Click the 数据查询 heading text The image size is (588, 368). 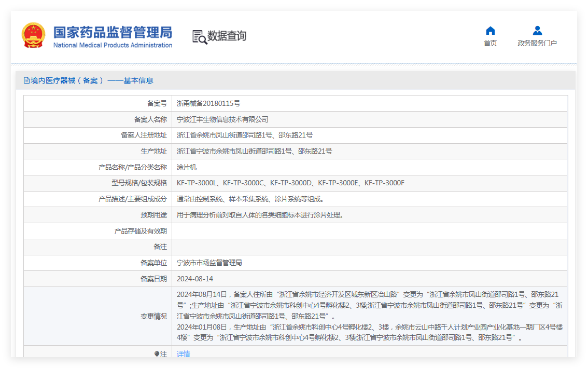pos(227,36)
